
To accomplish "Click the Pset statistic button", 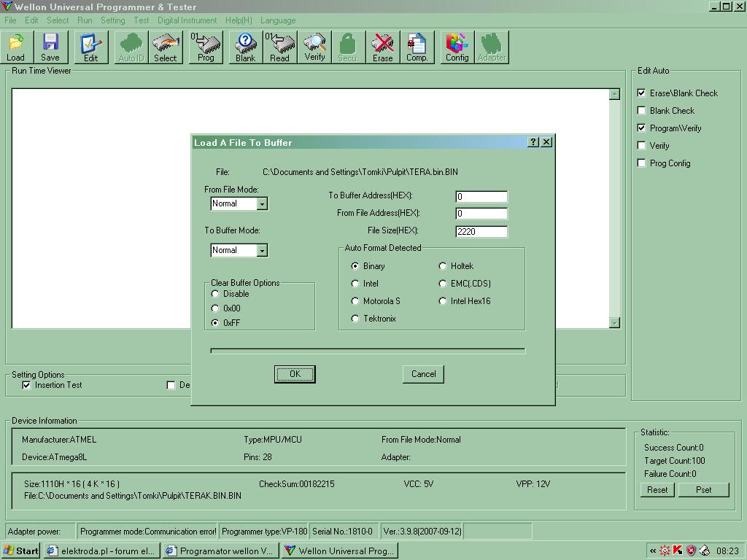I will click(704, 489).
